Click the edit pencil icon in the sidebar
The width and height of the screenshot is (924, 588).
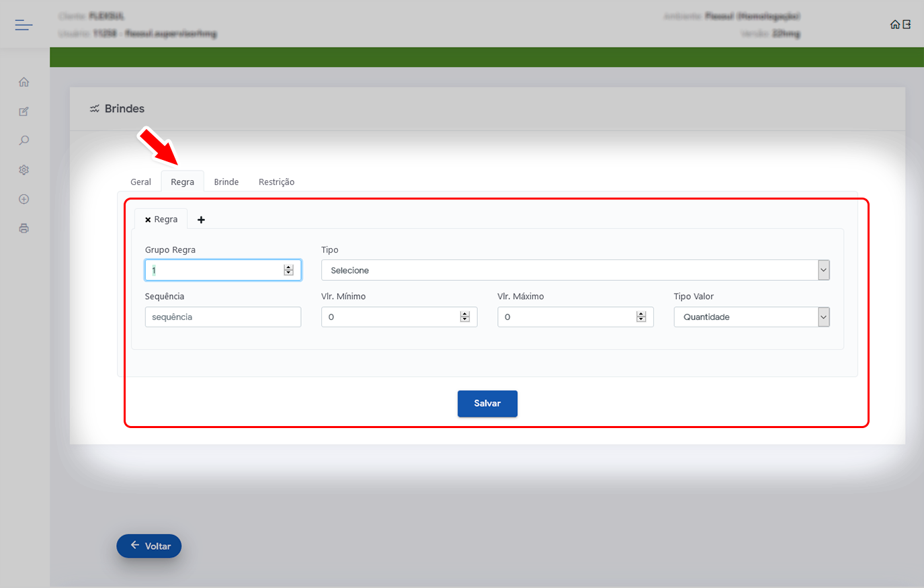[24, 112]
